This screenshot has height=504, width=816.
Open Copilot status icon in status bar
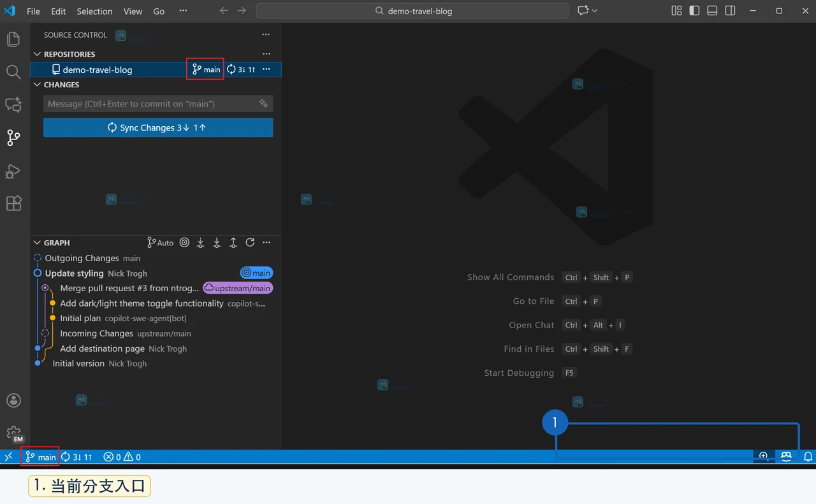(x=786, y=456)
